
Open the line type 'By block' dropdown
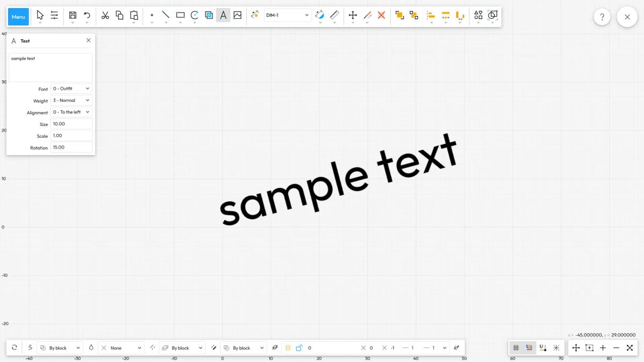coord(182,348)
